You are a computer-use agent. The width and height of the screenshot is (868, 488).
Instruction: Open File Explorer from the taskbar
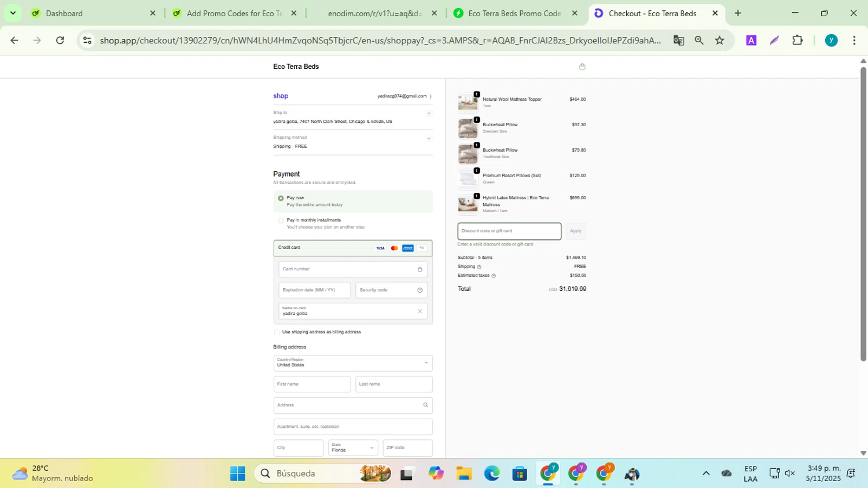[x=464, y=474]
